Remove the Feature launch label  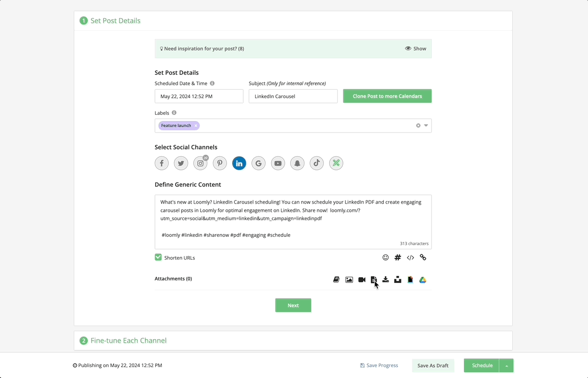coord(196,126)
